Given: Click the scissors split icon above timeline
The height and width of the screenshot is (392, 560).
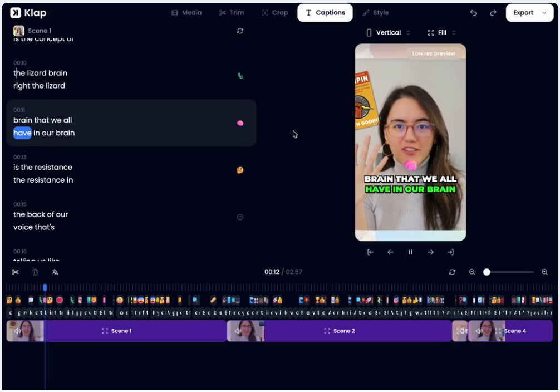Looking at the screenshot, I should (x=15, y=272).
